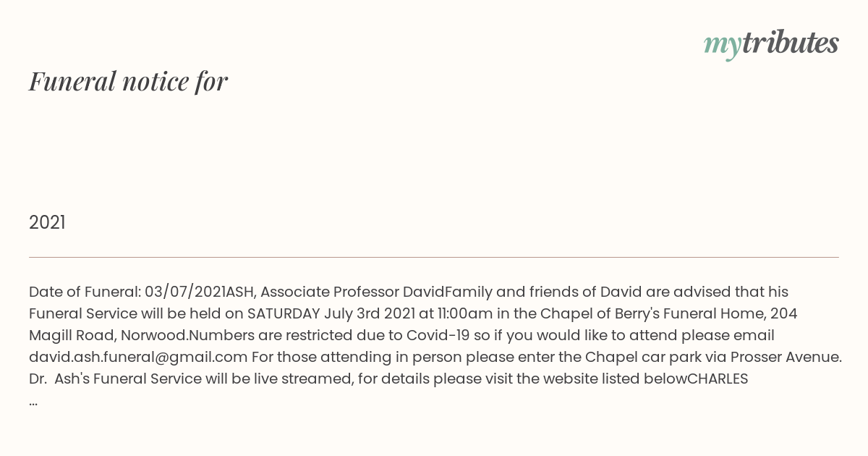The width and height of the screenshot is (868, 456).
Task: Click the 'CHARLES' word ending the paragraph
Action: (718, 379)
